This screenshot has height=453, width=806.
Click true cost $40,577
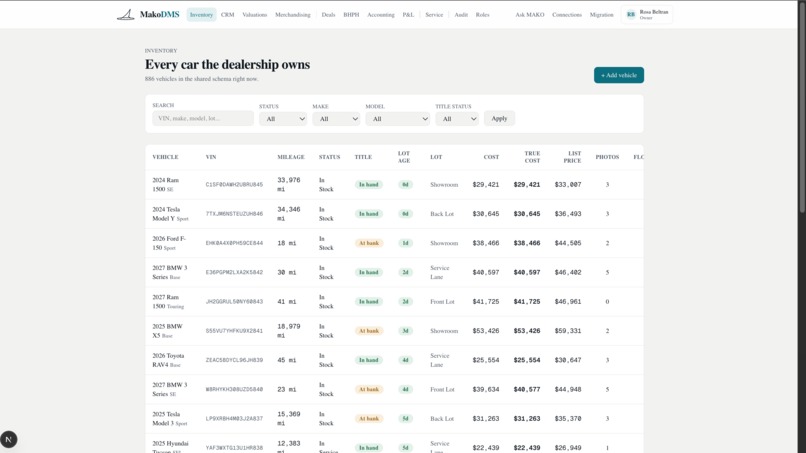click(527, 390)
